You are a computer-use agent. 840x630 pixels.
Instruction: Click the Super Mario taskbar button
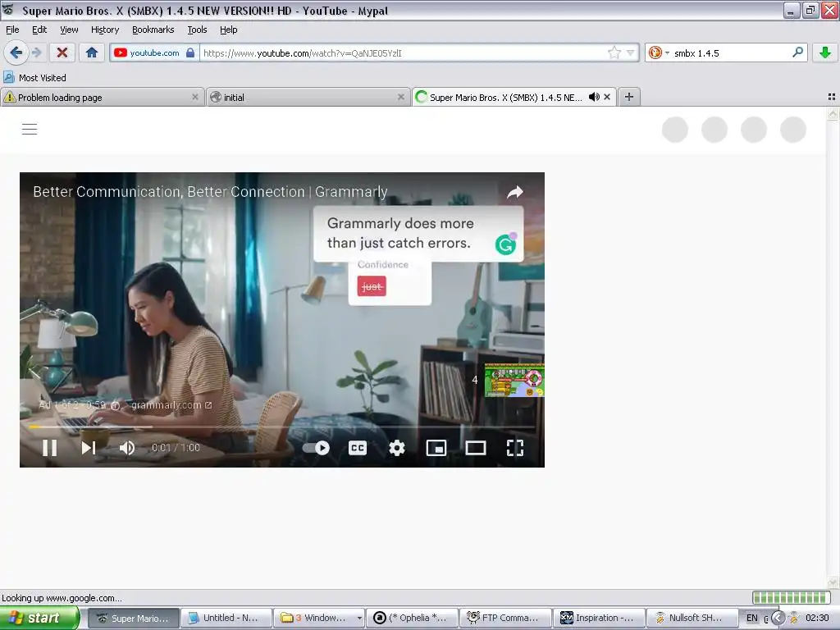point(133,618)
